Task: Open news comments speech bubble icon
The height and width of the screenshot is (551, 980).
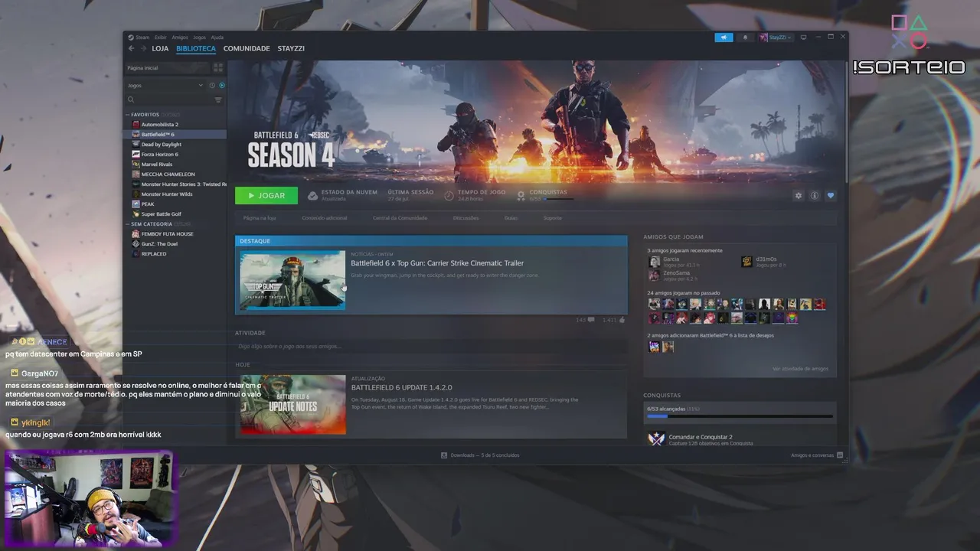Action: 591,320
